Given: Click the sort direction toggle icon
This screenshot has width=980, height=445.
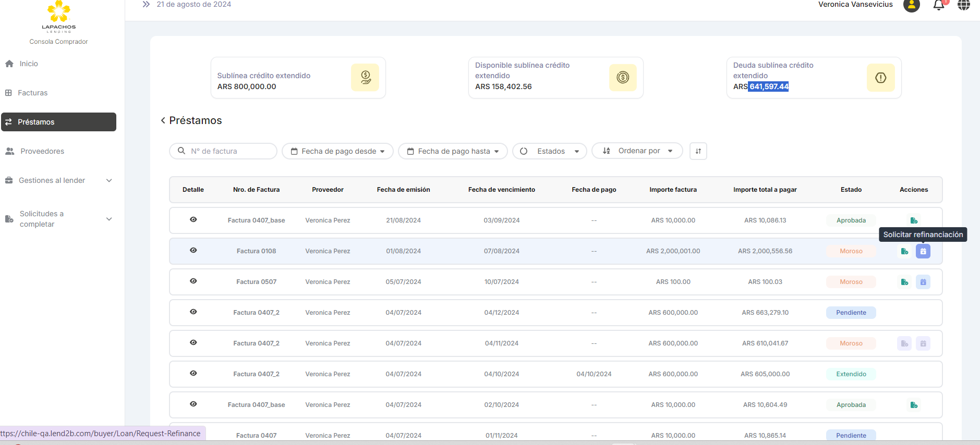Looking at the screenshot, I should pos(698,151).
